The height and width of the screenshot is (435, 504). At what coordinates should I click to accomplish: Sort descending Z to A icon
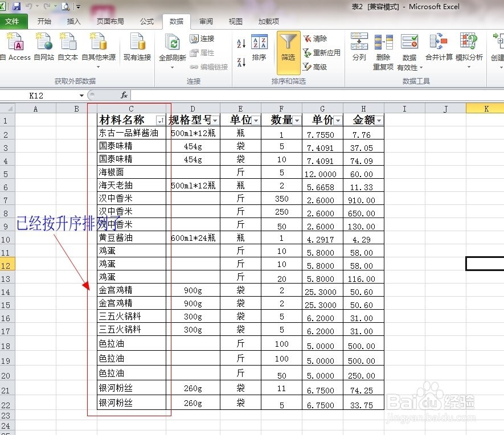[241, 62]
